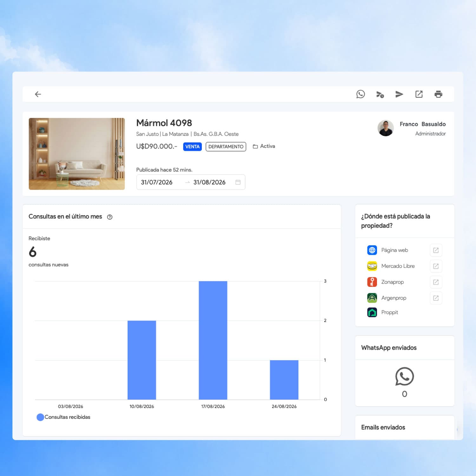Click the DEPARTAMENTO tag

(226, 147)
